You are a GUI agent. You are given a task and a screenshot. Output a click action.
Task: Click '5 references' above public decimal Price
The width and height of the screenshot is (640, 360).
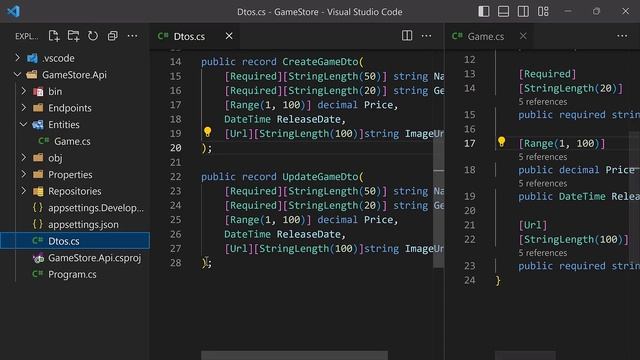(542, 157)
